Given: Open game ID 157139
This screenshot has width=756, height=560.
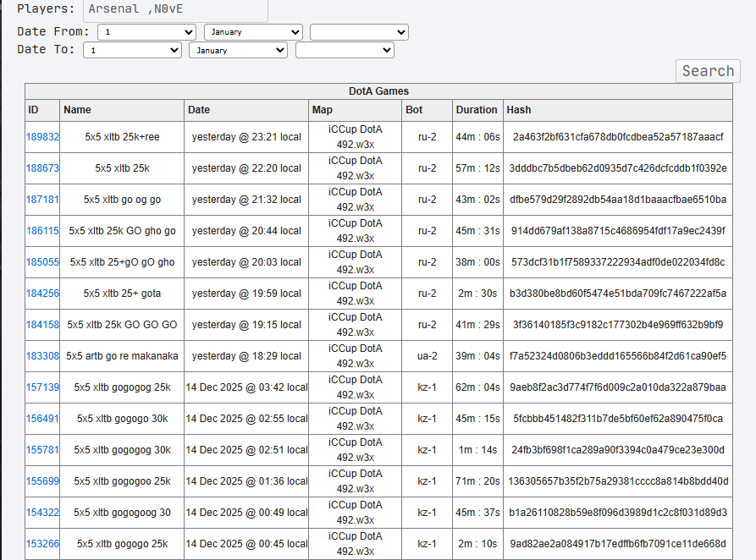Looking at the screenshot, I should tap(42, 387).
